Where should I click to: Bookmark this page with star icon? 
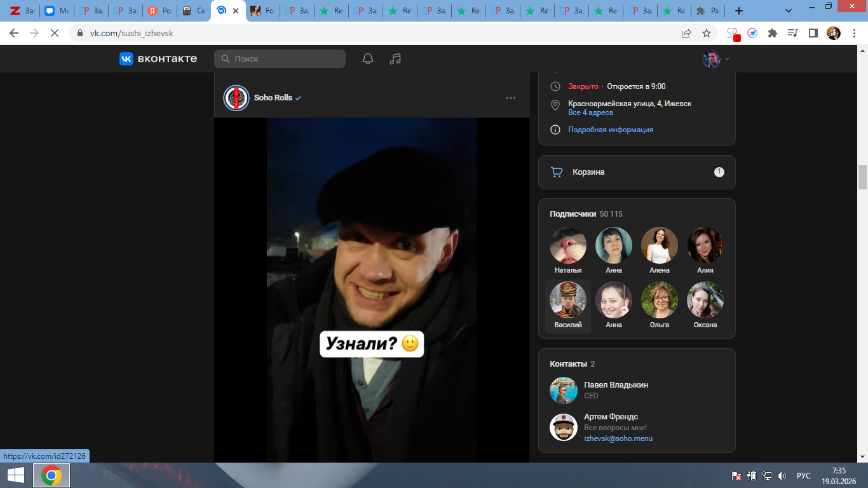[707, 33]
